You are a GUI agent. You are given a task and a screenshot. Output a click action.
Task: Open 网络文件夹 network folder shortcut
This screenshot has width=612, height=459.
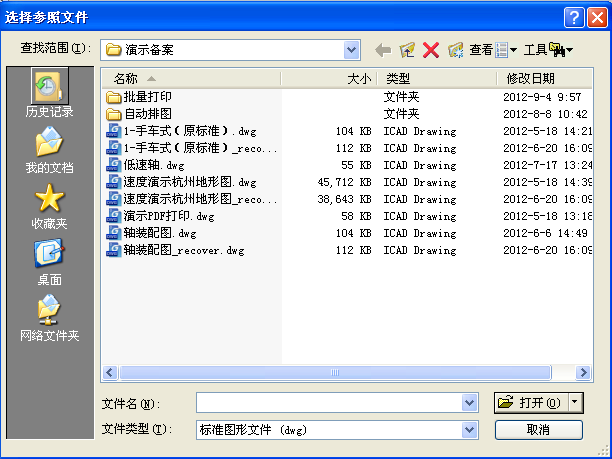point(49,318)
